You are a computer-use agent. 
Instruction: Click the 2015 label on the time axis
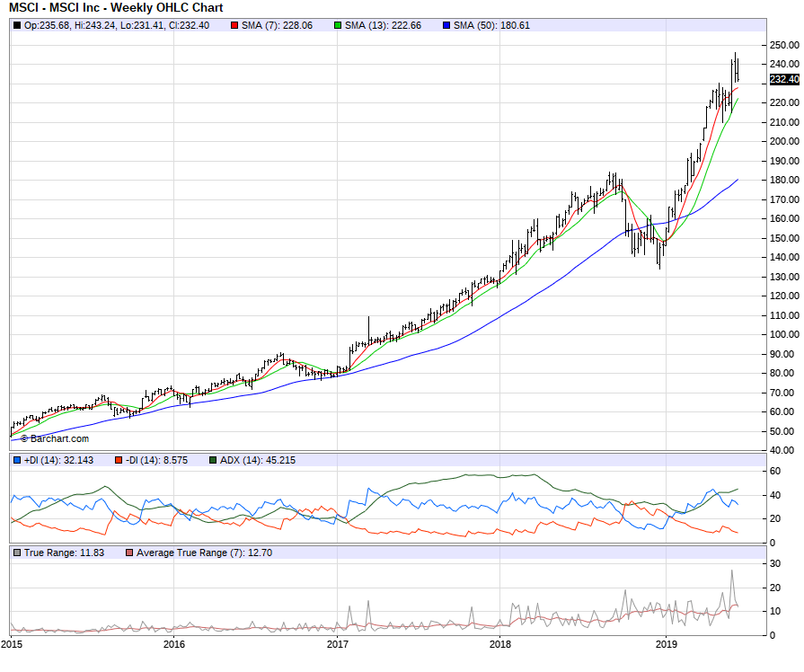pos(12,644)
